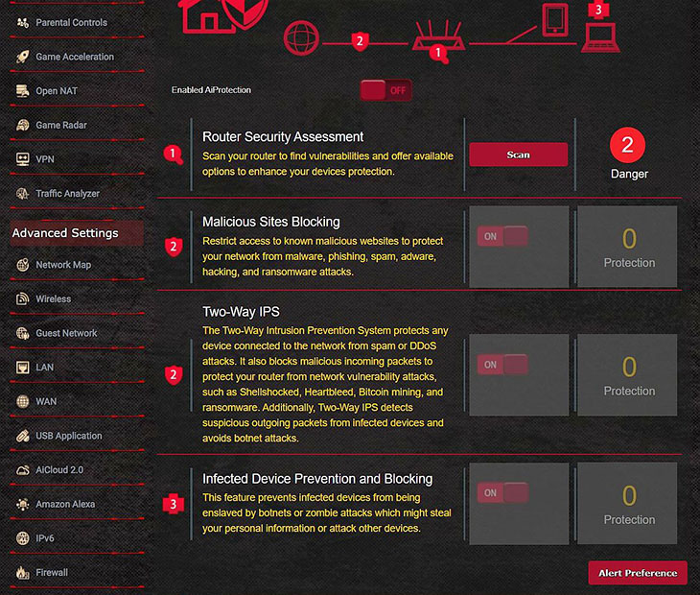The height and width of the screenshot is (595, 700).
Task: Click the tablet icon in network diagram
Action: point(555,19)
